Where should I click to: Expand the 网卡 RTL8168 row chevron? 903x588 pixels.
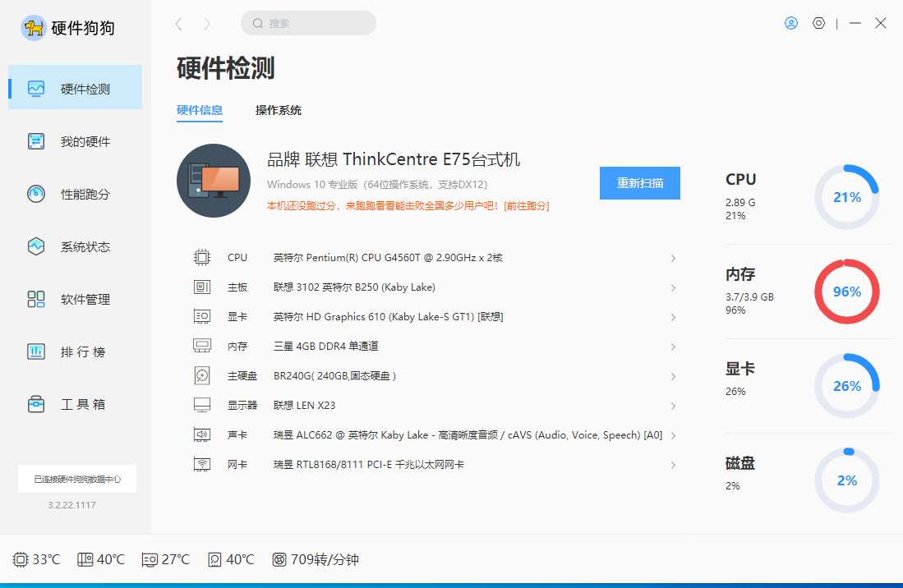pos(673,465)
